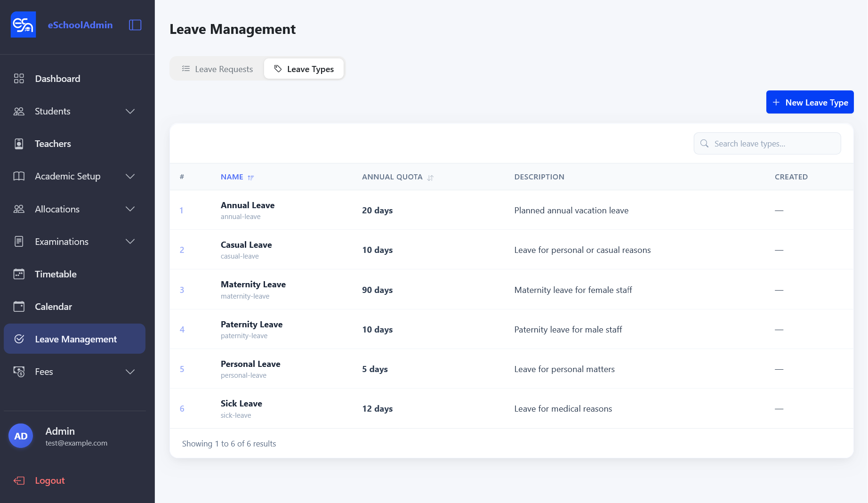Open Teachers badge icon

click(x=19, y=144)
